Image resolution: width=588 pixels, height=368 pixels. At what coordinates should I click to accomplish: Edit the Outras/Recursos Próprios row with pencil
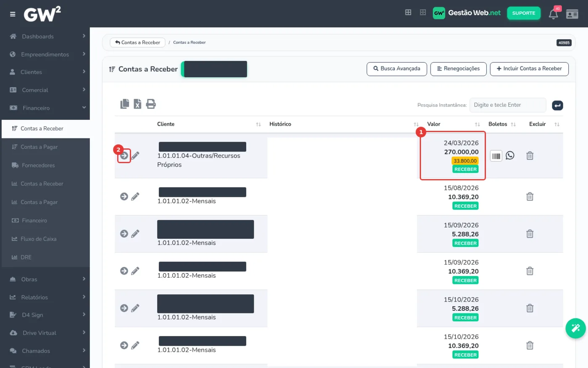pyautogui.click(x=135, y=156)
